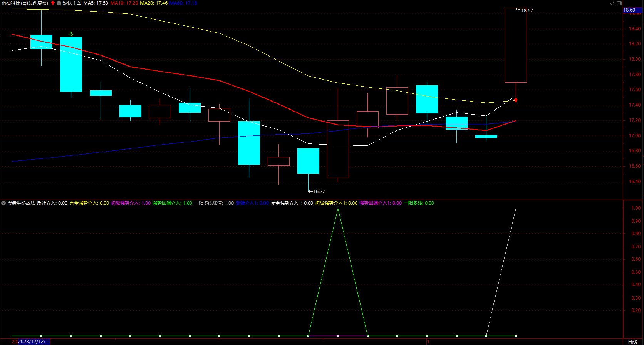Screen dimensions: 644x345
Task: Toggle the side panel icon at top right
Action: 619,3
